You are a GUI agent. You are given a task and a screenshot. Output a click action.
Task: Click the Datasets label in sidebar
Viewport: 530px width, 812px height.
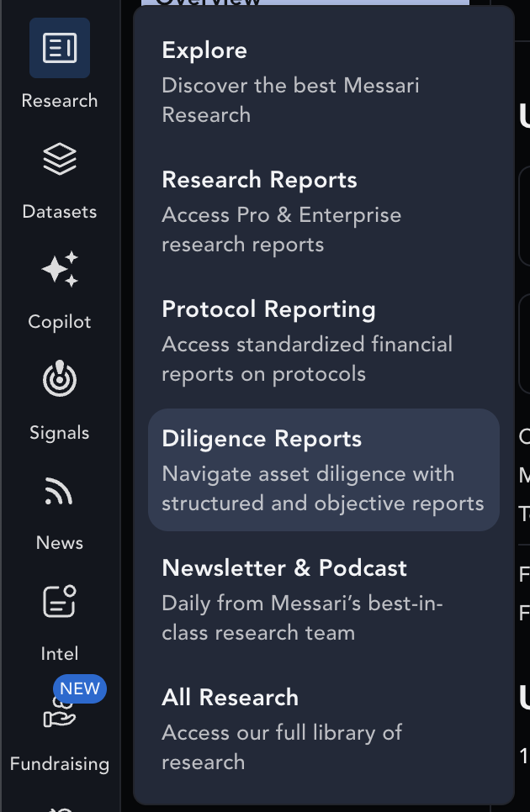[x=60, y=211]
